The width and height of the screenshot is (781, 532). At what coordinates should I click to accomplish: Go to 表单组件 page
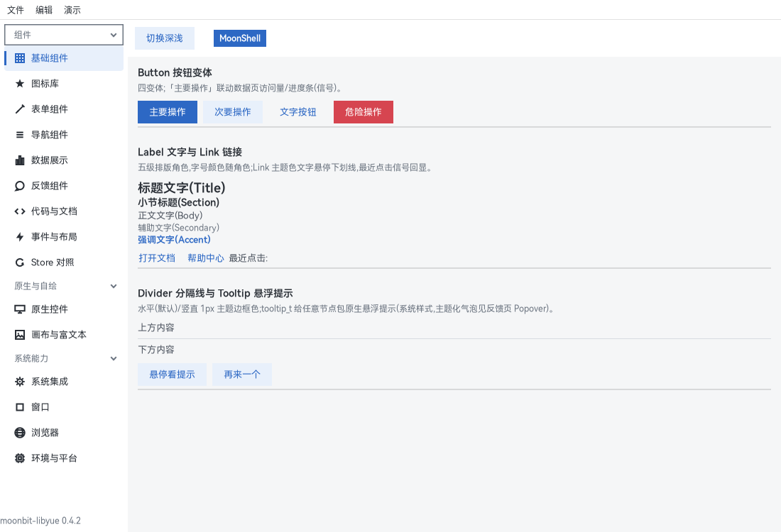coord(64,109)
